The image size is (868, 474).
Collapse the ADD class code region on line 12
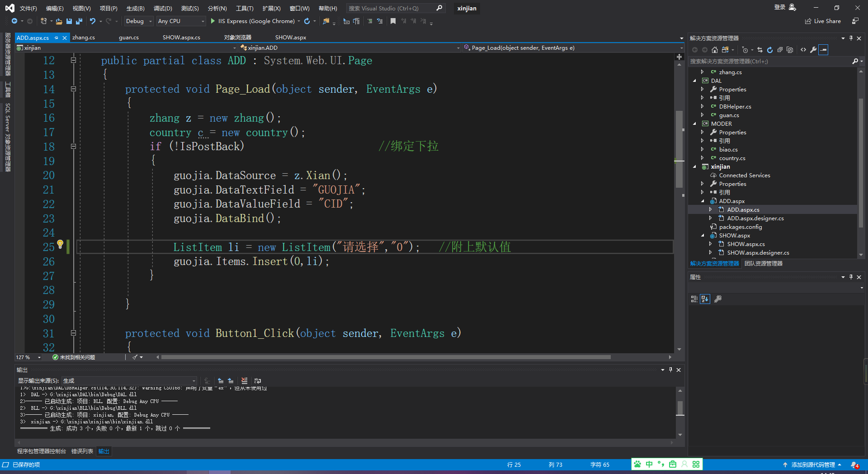pos(73,60)
